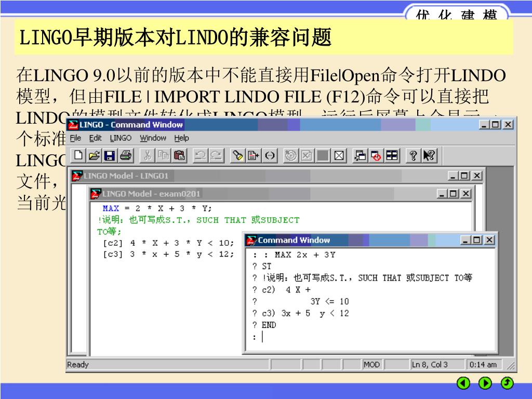Viewport: 532px width, 399px height.
Task: Click the '0:14 am' status bar clock
Action: click(x=483, y=365)
